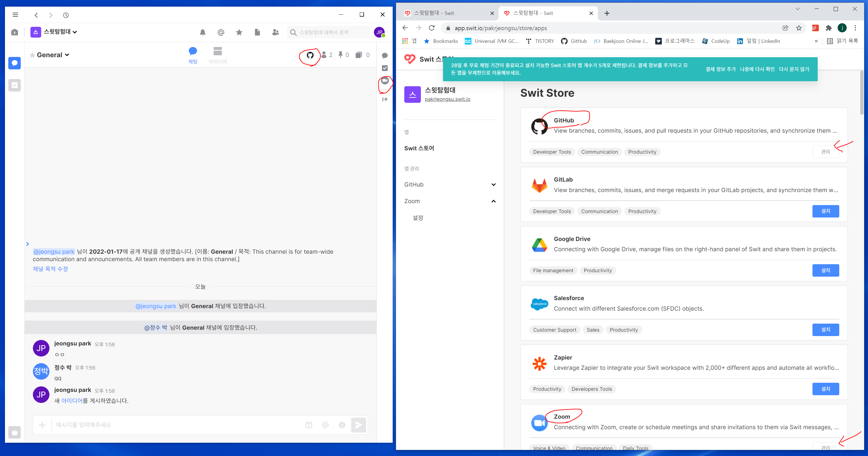
Task: Click the GitHub icon in channel header
Action: [x=310, y=55]
